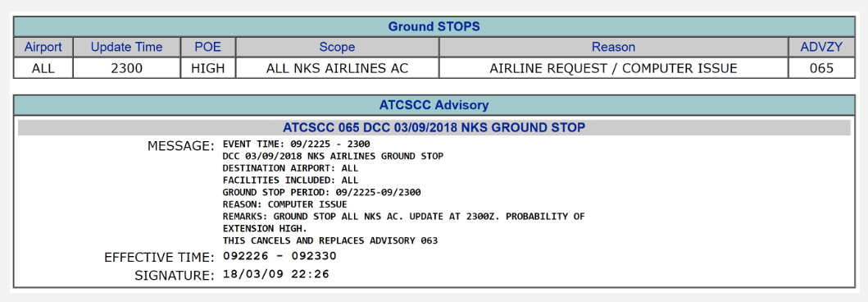Select the ALL NKS AIRLINES AC cell
Viewport: 868px width, 302px height.
[337, 69]
